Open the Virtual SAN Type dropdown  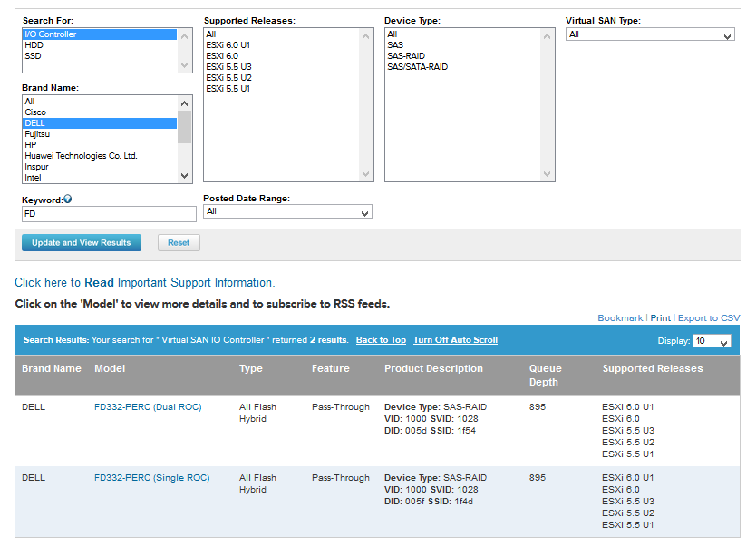650,34
